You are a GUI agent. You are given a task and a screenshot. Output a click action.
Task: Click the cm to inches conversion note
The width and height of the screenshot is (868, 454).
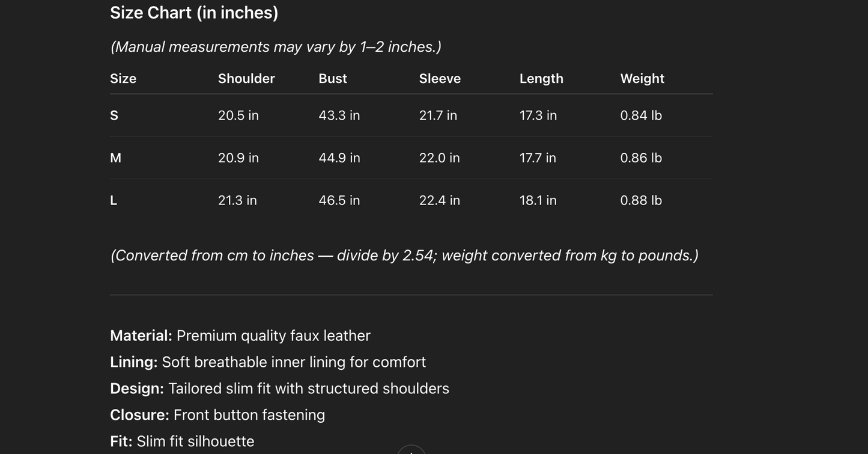point(404,256)
